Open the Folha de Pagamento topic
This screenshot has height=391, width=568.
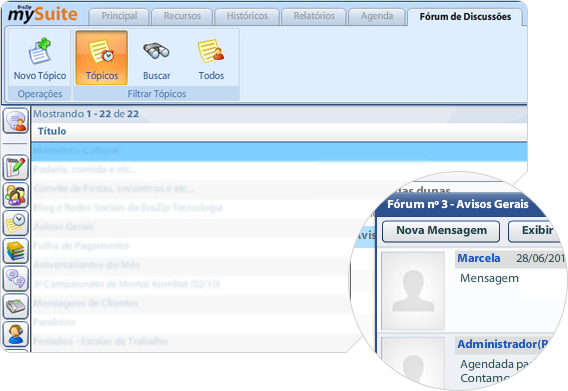[x=81, y=246]
